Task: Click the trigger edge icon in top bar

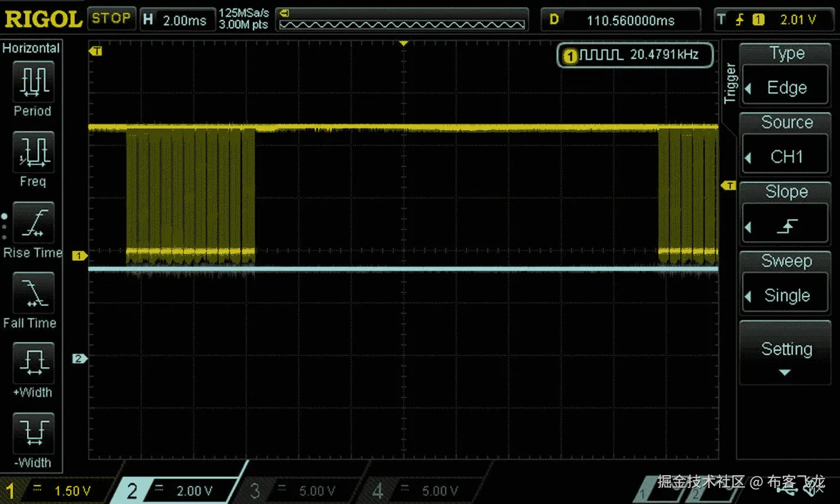Action: click(x=739, y=20)
